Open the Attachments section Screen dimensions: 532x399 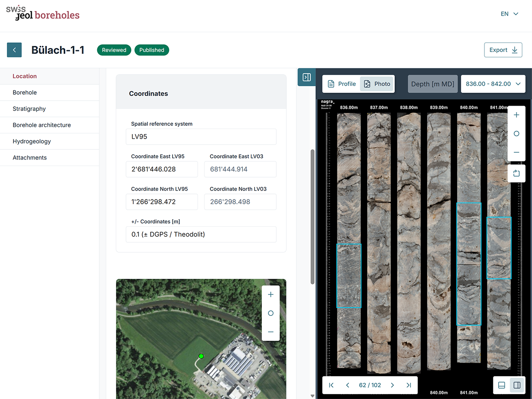coord(49,158)
